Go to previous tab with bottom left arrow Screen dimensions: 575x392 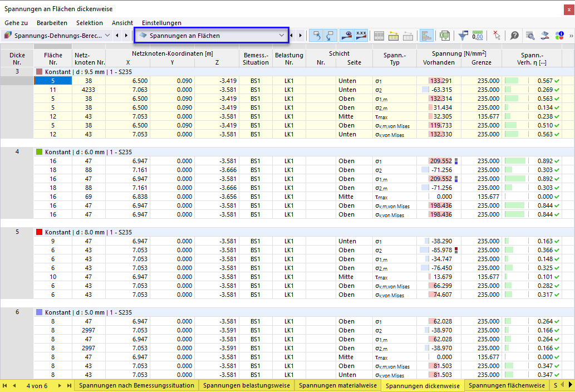(x=14, y=385)
